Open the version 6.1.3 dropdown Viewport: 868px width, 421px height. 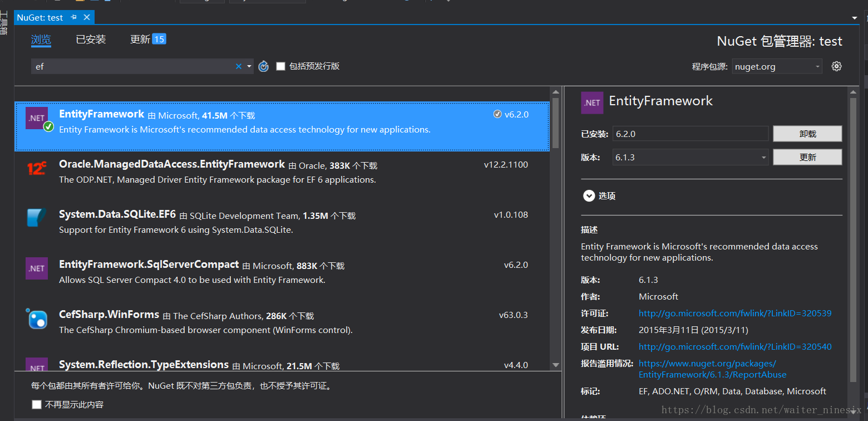[691, 157]
